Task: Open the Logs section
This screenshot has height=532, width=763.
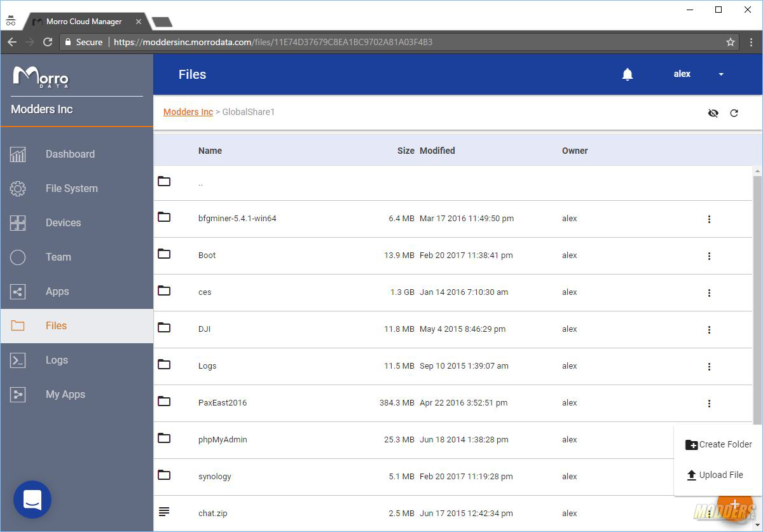Action: tap(76, 360)
